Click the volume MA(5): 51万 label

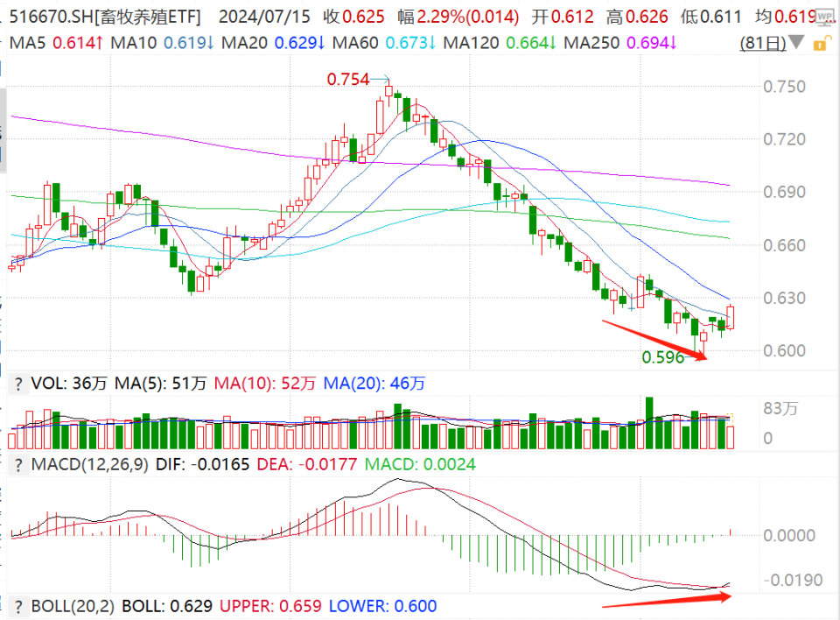click(161, 384)
